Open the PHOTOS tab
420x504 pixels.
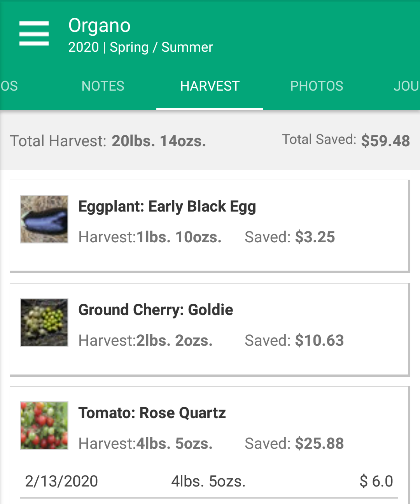(x=316, y=86)
